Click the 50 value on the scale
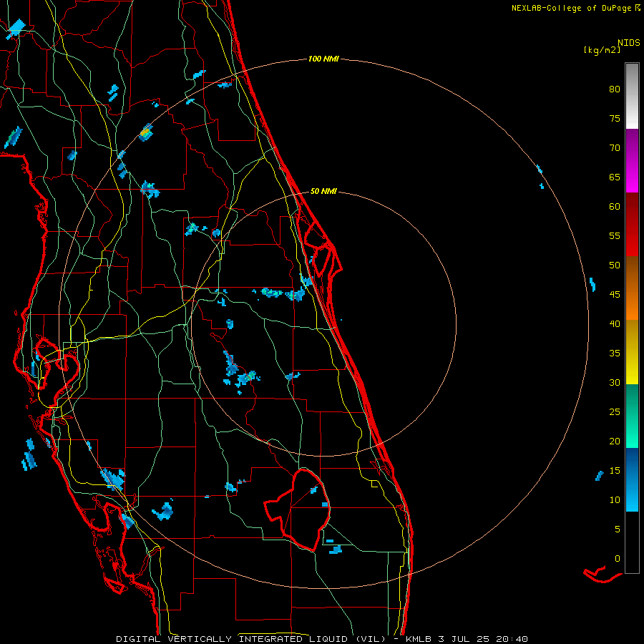 [x=615, y=265]
